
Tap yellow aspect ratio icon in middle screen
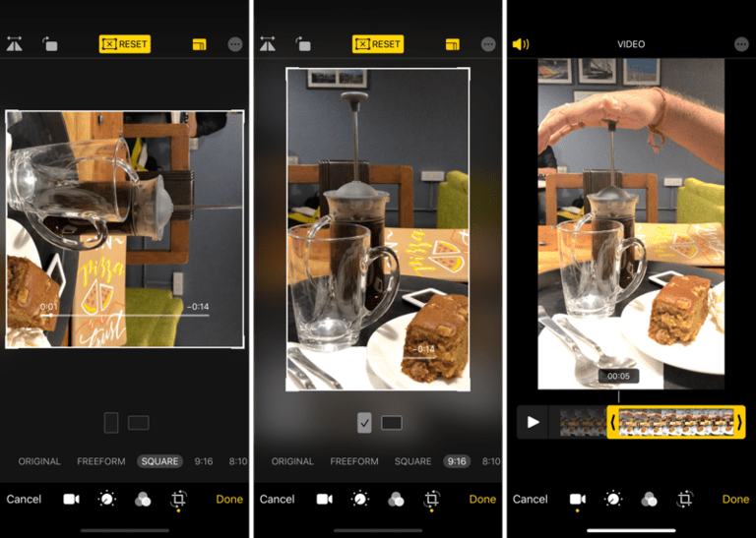[452, 44]
